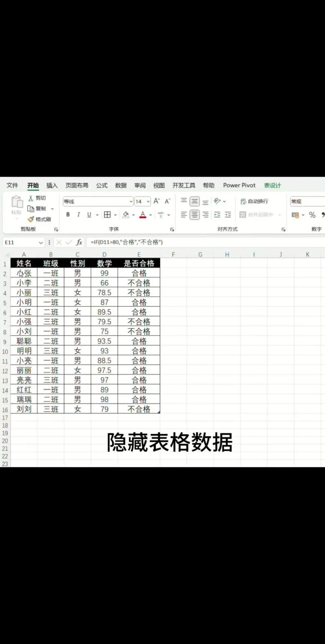Select cell containing 小张

pyautogui.click(x=24, y=274)
